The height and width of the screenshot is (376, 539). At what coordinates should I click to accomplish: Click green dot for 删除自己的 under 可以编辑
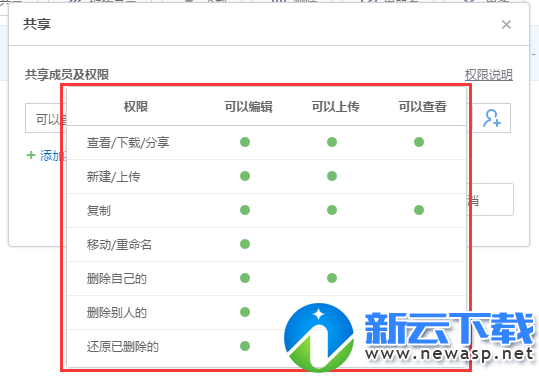coord(245,278)
